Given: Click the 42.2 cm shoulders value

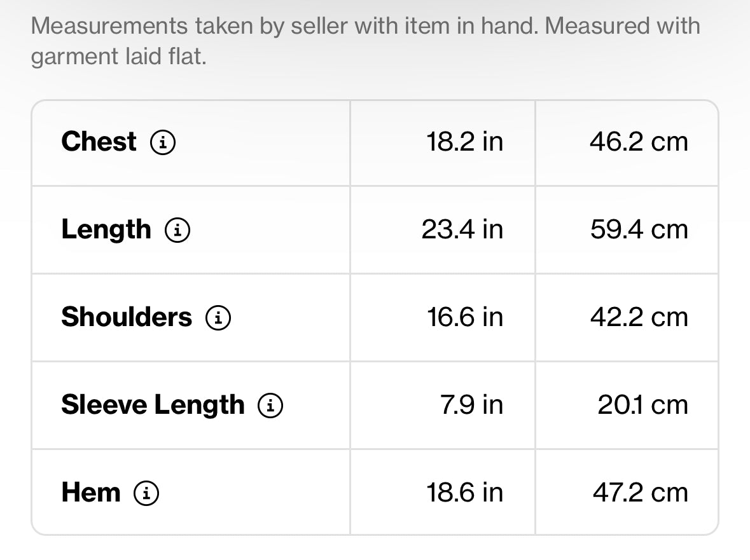Looking at the screenshot, I should click(x=639, y=317).
